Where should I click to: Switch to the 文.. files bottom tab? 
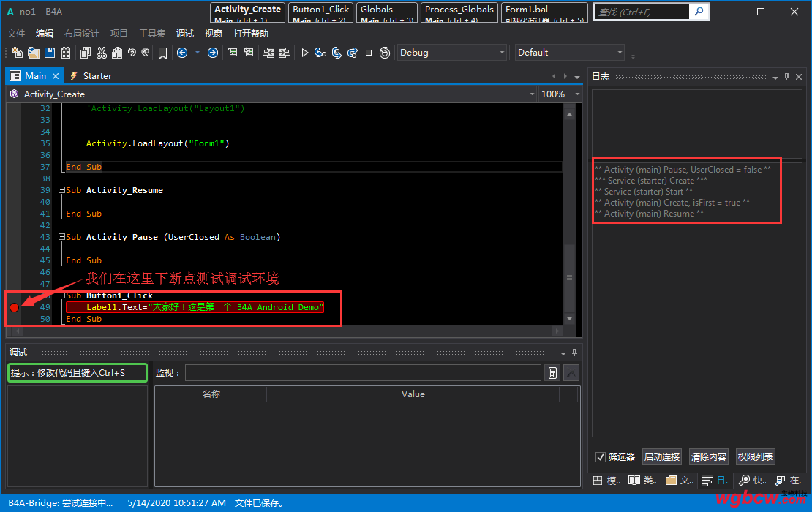point(679,481)
